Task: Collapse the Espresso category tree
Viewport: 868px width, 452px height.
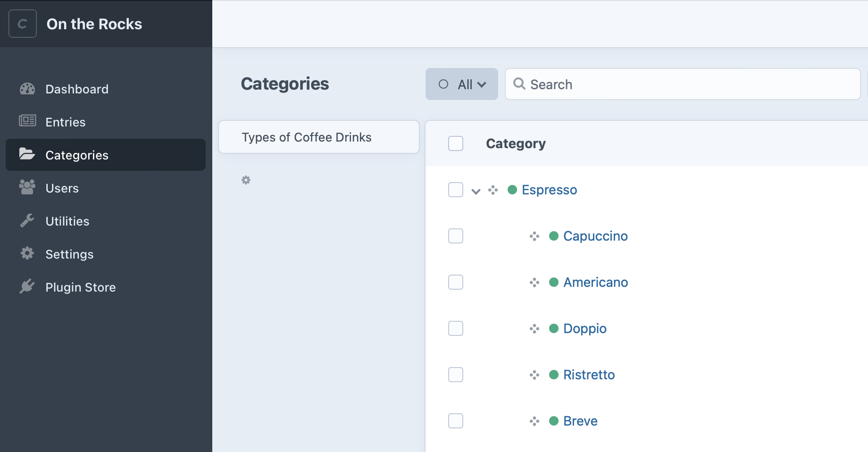Action: [476, 191]
